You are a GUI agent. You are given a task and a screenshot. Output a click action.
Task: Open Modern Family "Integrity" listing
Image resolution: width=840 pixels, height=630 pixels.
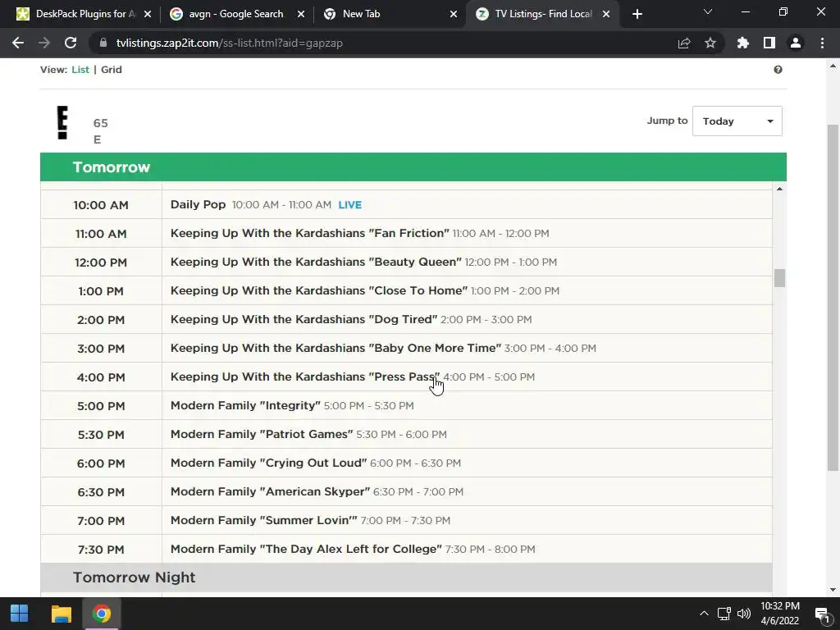(x=245, y=405)
